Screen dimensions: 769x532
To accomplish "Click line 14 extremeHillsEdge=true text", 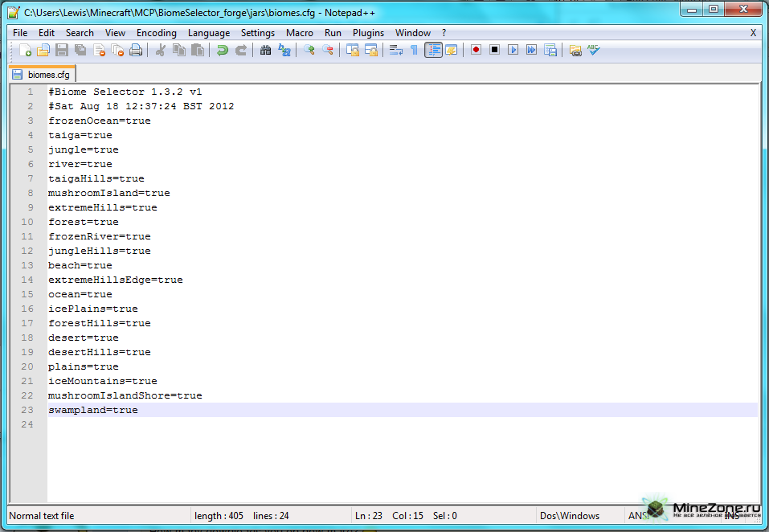I will tap(115, 280).
